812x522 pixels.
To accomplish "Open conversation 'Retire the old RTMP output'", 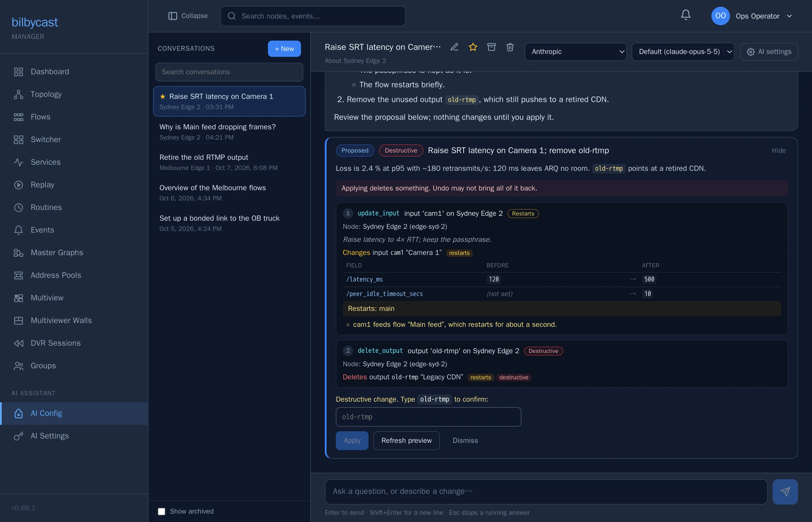I will pos(229,162).
